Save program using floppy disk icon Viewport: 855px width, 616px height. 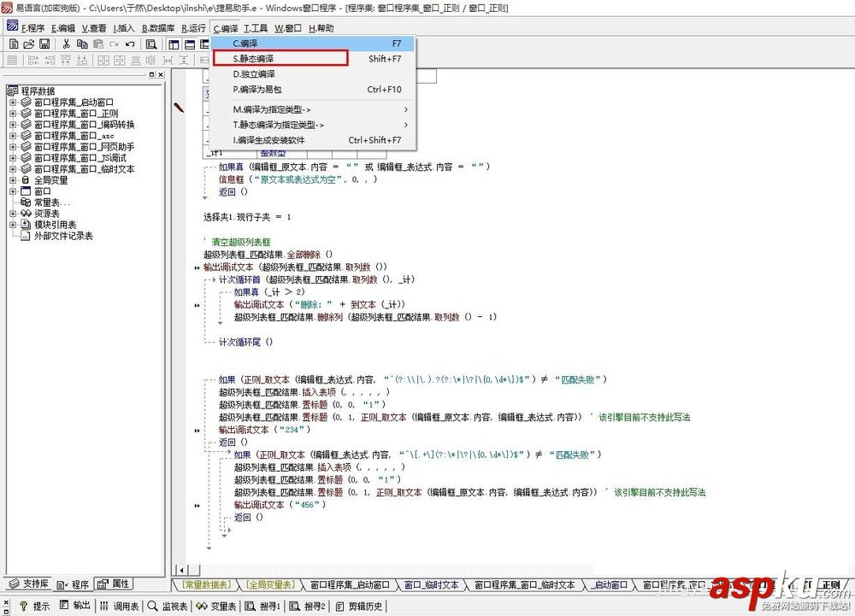point(44,44)
